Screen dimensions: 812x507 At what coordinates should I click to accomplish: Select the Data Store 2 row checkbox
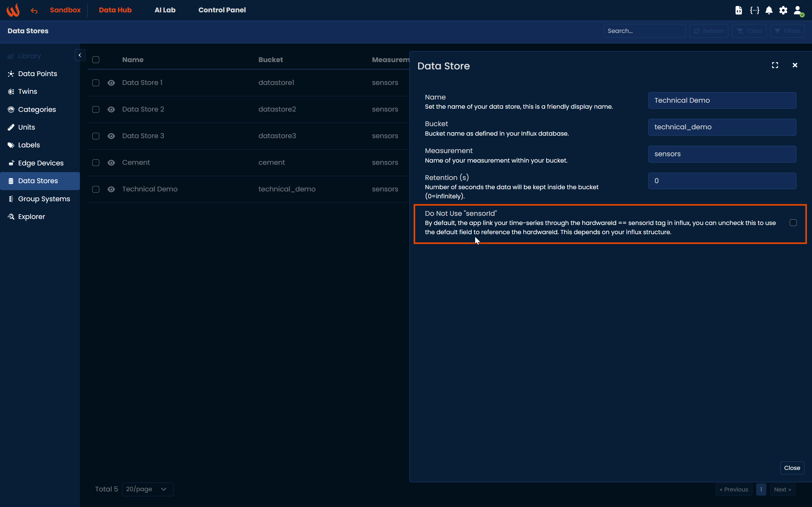[x=96, y=109]
